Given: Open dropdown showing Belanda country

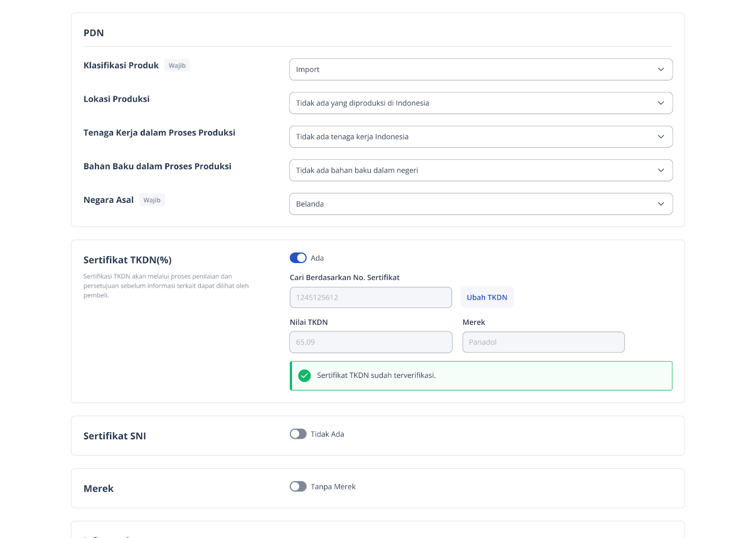Looking at the screenshot, I should pyautogui.click(x=472, y=204).
